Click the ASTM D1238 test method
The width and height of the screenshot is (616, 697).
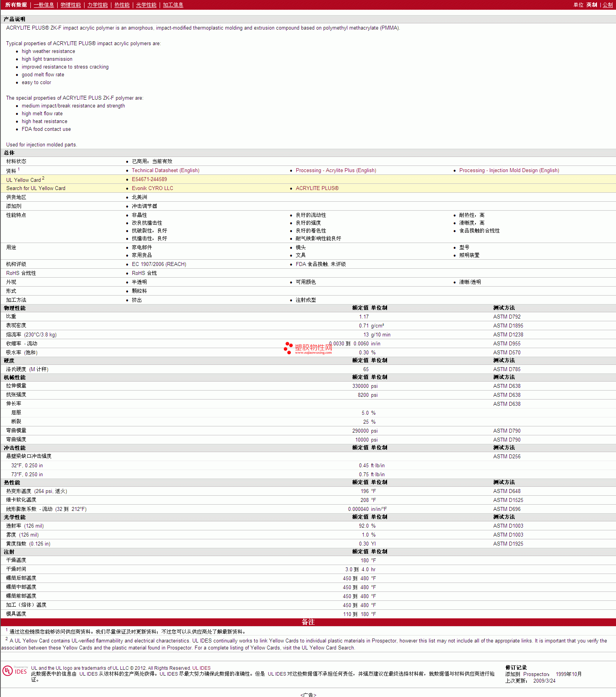[x=508, y=334]
